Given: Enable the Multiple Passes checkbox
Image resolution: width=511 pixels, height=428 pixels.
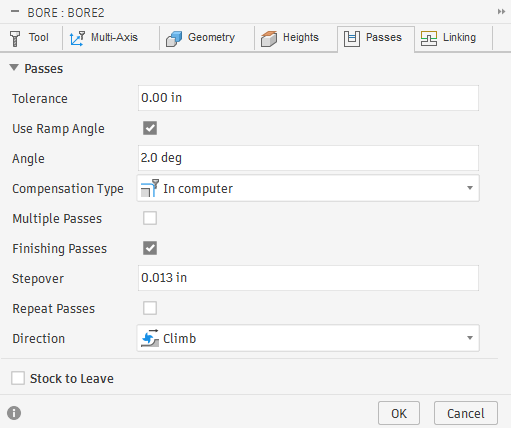Looking at the screenshot, I should click(x=150, y=218).
